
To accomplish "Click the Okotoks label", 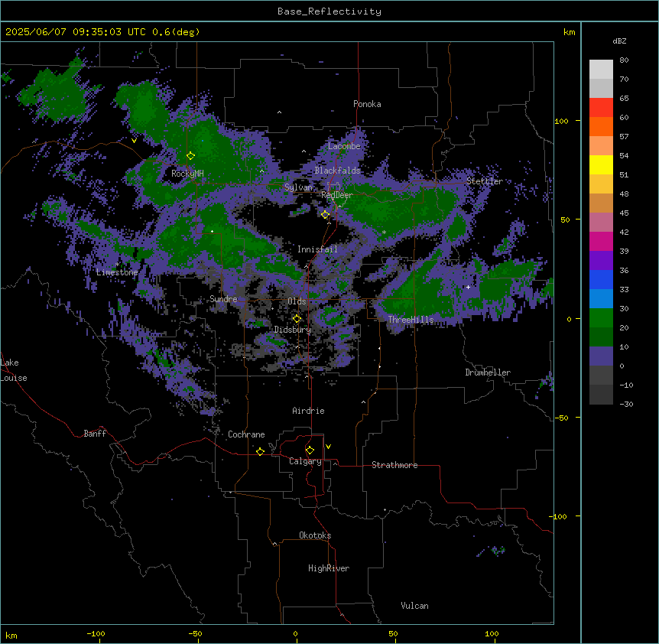I will coord(315,535).
